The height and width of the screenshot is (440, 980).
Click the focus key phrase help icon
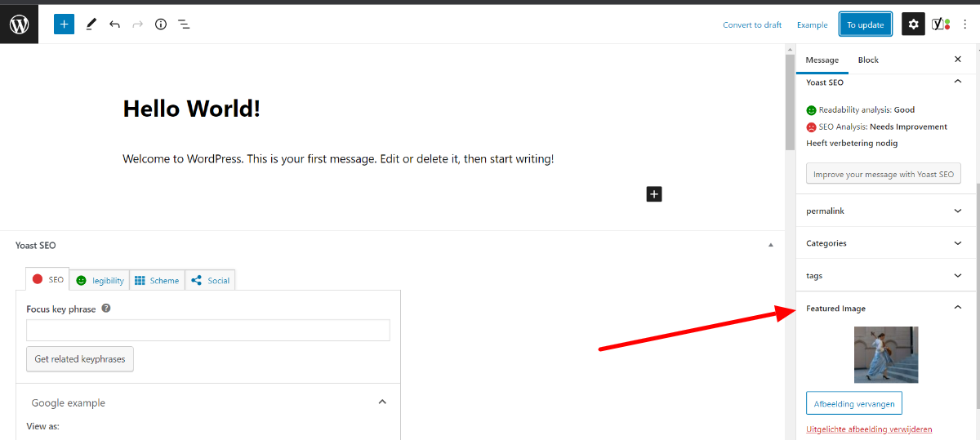(106, 309)
